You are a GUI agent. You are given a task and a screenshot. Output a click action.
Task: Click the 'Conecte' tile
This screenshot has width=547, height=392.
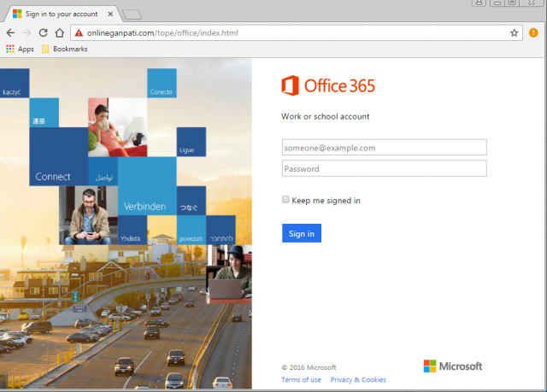[x=162, y=83]
